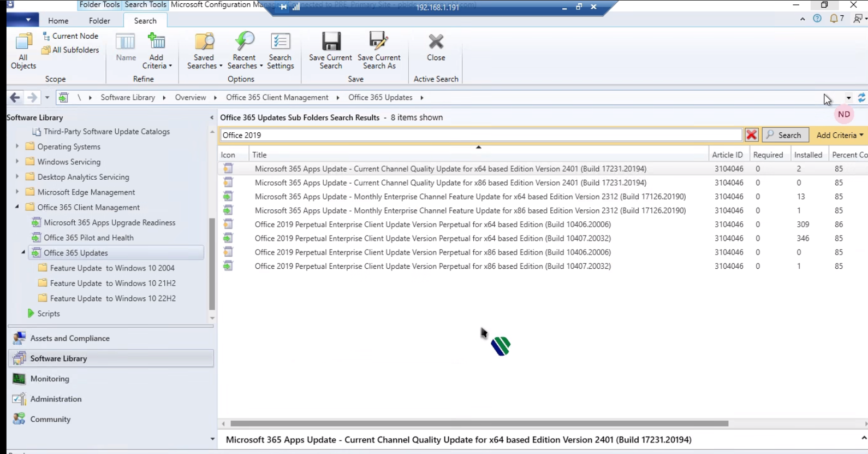Expand Microsoft Edge Management node

coord(17,192)
